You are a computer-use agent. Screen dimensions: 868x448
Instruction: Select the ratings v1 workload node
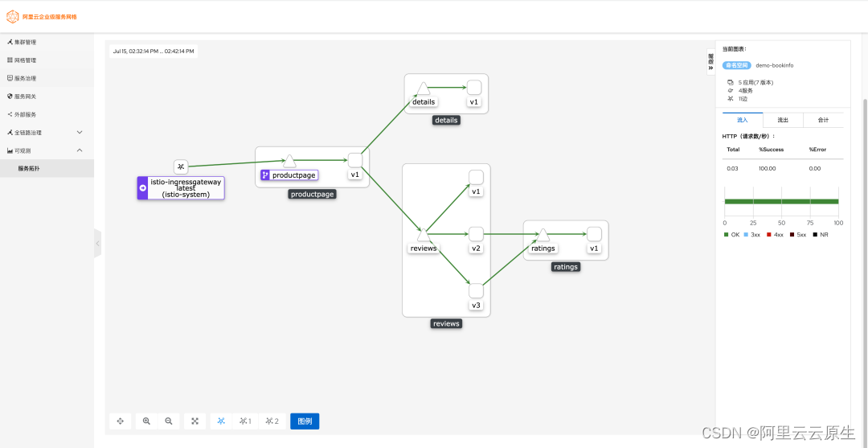594,234
